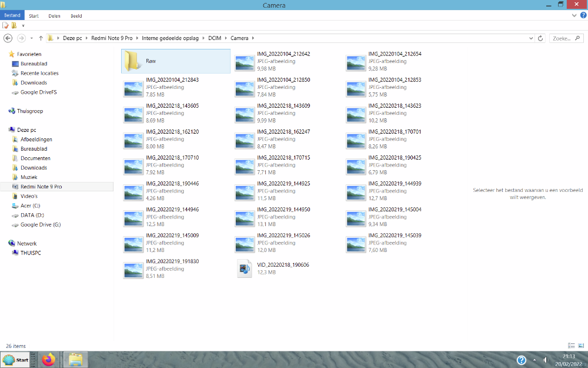The height and width of the screenshot is (368, 588).
Task: Switch to large thumbnails view icon
Action: [581, 346]
